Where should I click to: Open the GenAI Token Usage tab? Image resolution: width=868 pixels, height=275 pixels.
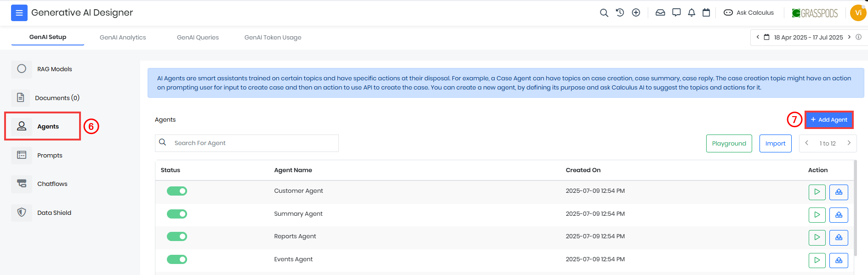(x=273, y=38)
